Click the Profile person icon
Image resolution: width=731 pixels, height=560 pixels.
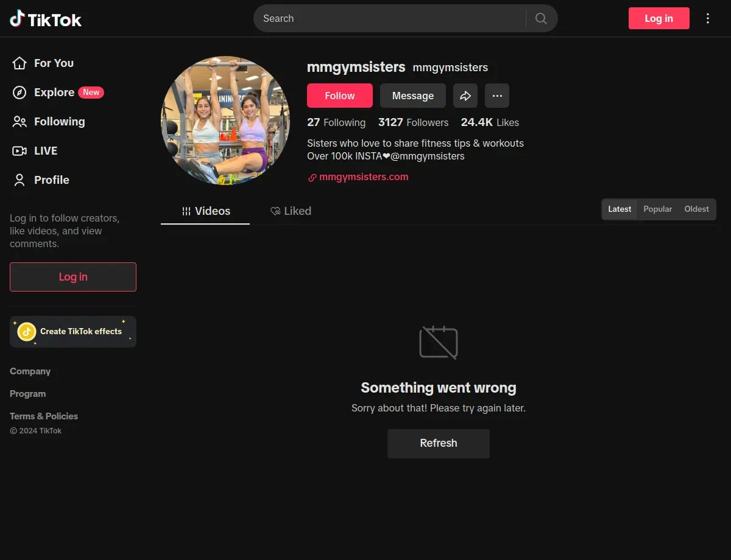click(x=19, y=180)
